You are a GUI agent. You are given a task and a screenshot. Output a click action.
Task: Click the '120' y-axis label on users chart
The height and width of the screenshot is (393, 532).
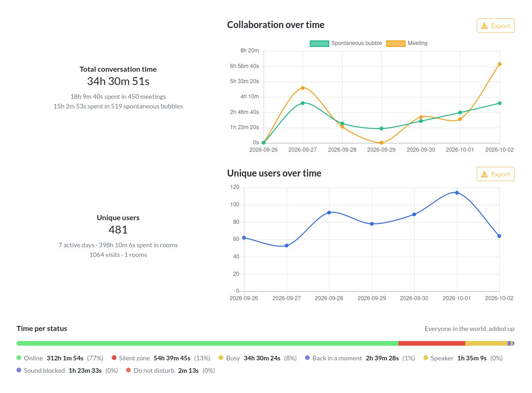235,188
